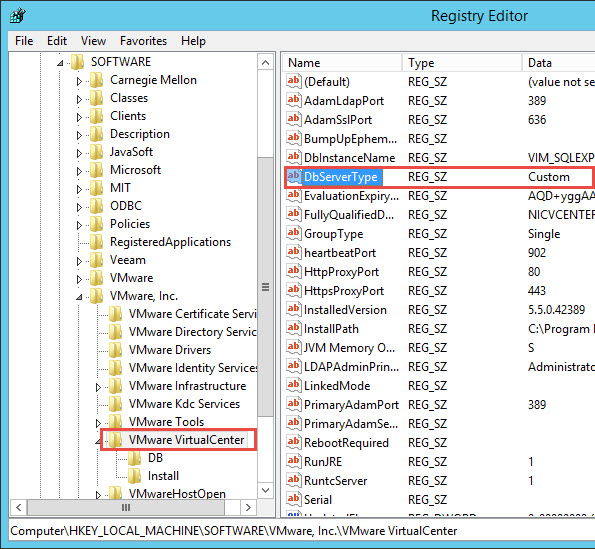Sort values by the Data column header
The image size is (595, 549).
point(559,63)
